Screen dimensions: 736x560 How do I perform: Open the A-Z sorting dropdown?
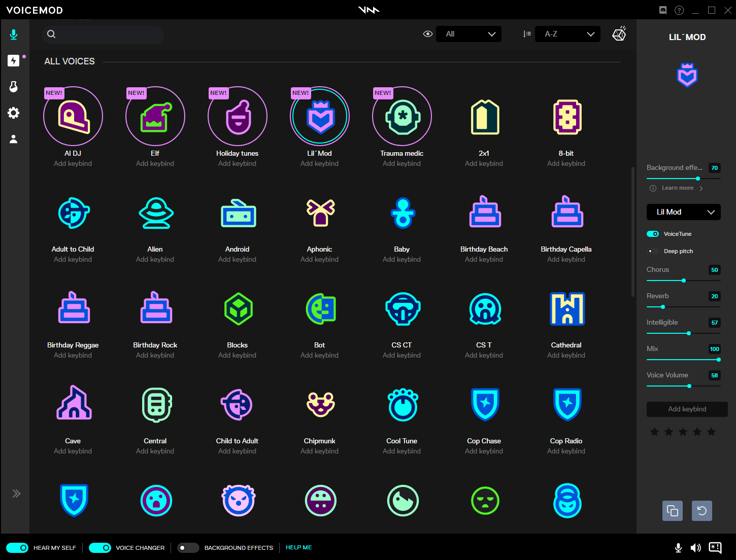(567, 33)
